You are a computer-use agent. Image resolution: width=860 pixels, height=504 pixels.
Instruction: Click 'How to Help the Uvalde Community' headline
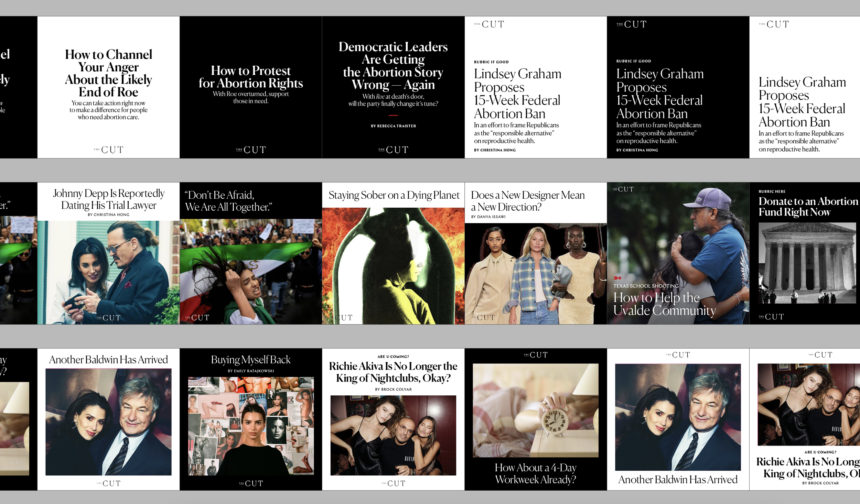coord(665,304)
